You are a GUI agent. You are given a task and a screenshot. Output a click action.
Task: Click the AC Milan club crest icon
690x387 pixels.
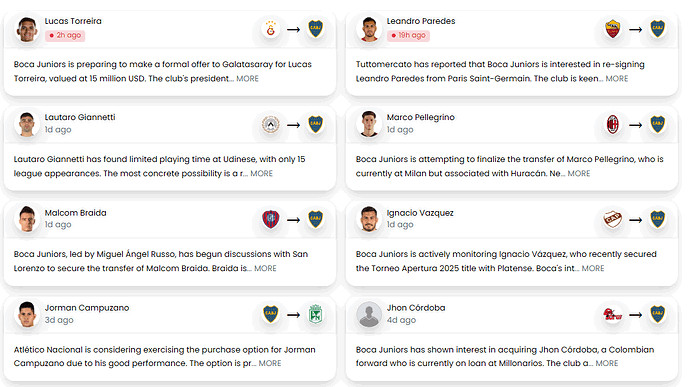pos(613,125)
